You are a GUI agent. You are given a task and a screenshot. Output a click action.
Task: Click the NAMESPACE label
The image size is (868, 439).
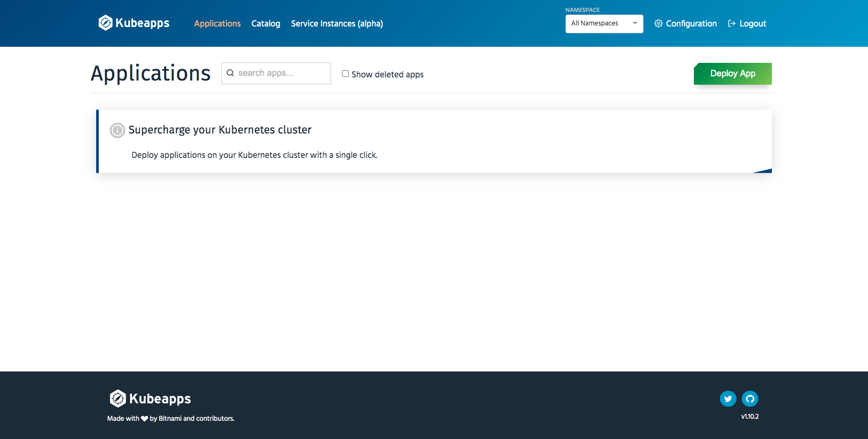pos(583,10)
